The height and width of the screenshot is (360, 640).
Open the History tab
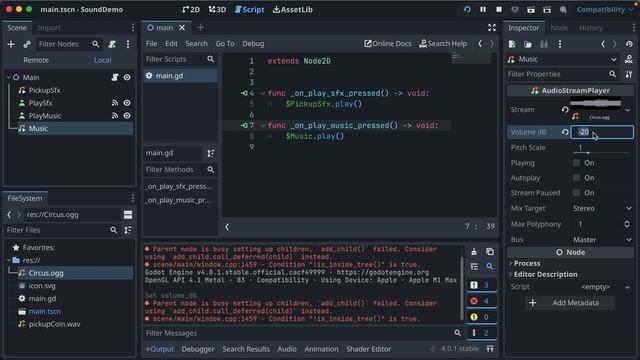point(591,28)
